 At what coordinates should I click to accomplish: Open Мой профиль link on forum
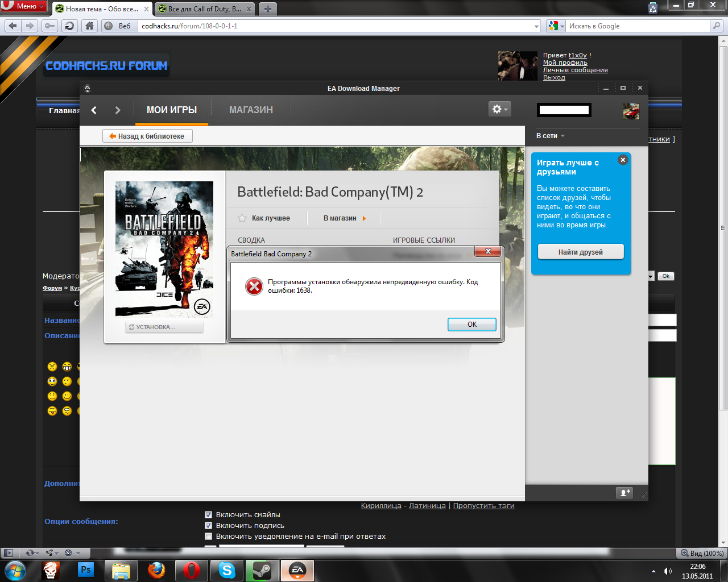tap(565, 63)
